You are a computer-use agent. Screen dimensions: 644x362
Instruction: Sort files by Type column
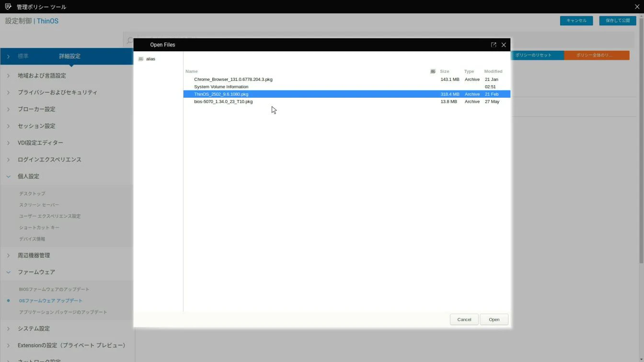[x=469, y=71]
